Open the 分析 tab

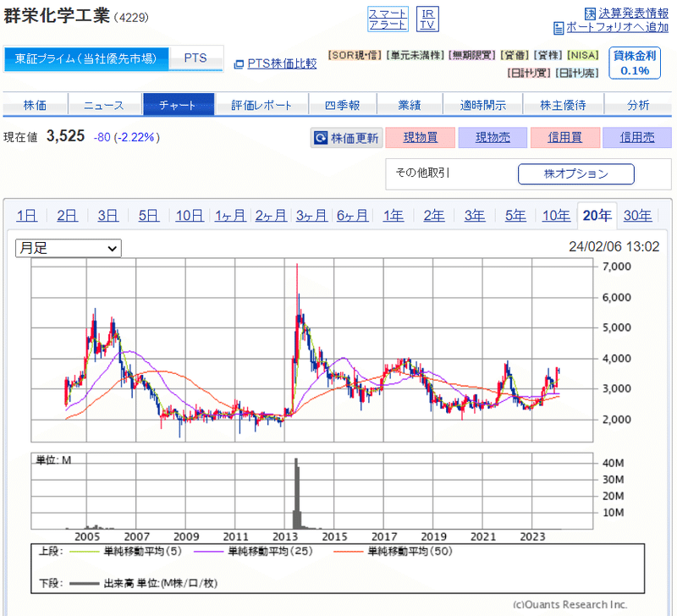click(637, 104)
